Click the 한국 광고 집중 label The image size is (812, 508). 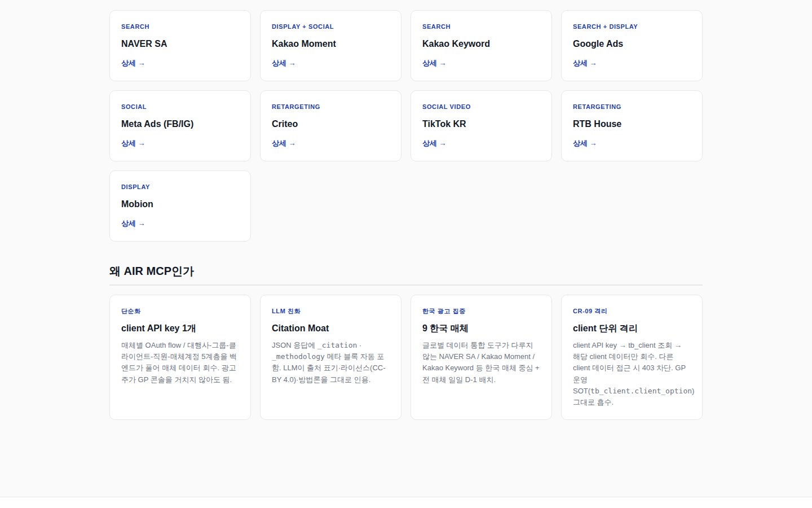pos(444,311)
